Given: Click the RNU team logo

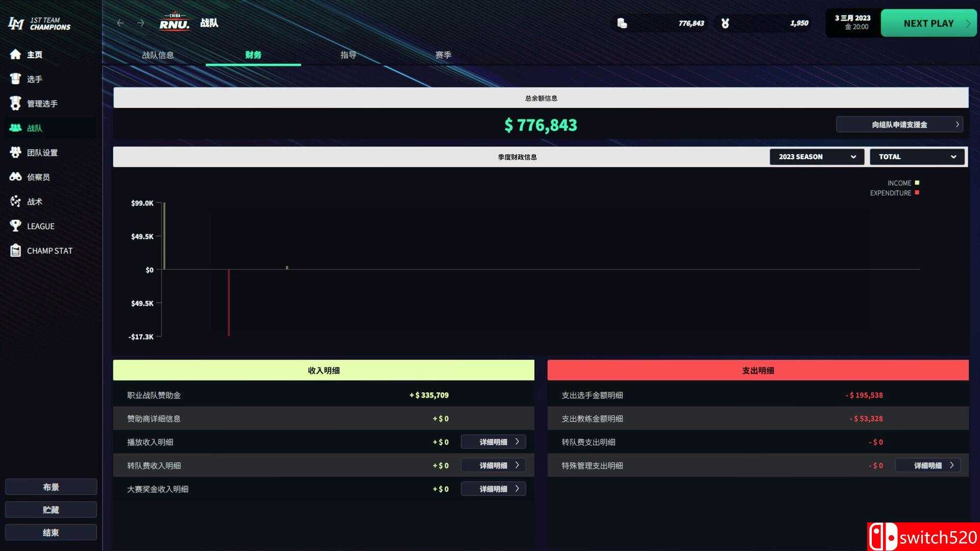Looking at the screenshot, I should 175,22.
